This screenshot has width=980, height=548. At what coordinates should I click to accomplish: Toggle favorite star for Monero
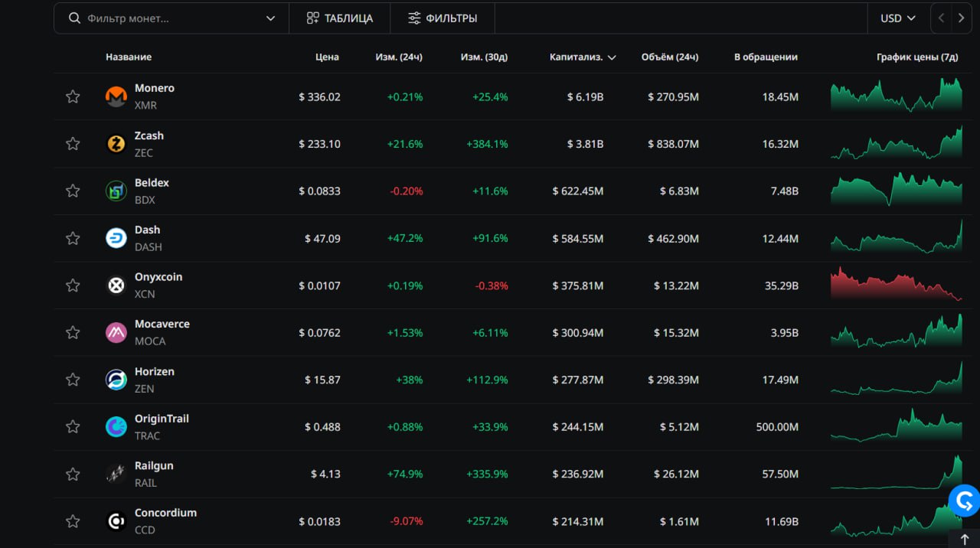(73, 96)
